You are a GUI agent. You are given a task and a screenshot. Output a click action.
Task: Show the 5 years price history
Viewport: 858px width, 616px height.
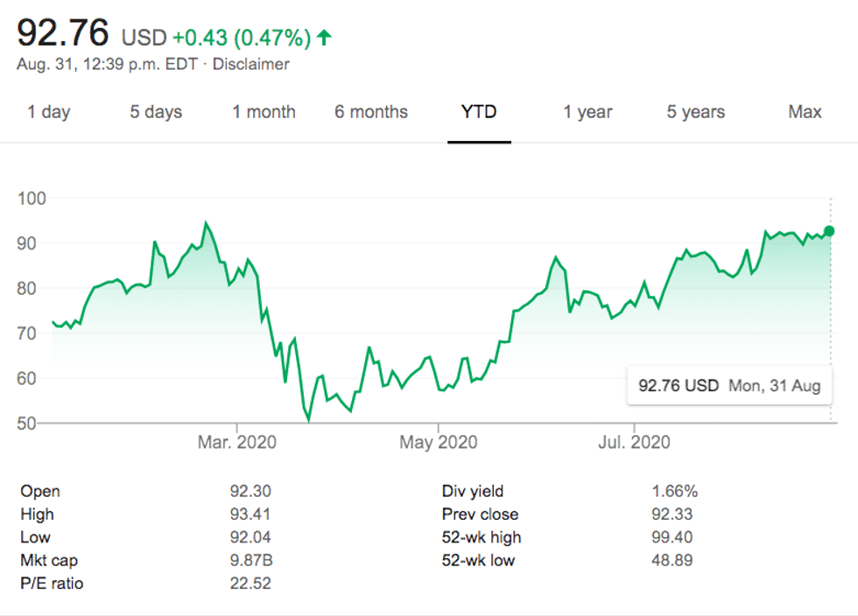(x=696, y=112)
